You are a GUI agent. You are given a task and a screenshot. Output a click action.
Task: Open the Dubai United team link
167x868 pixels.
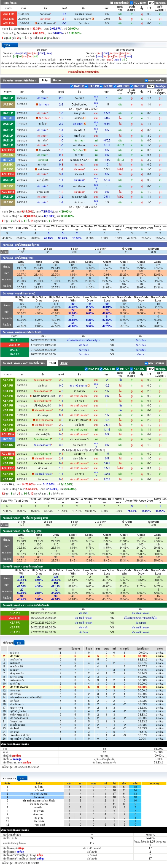pyautogui.click(x=79, y=105)
